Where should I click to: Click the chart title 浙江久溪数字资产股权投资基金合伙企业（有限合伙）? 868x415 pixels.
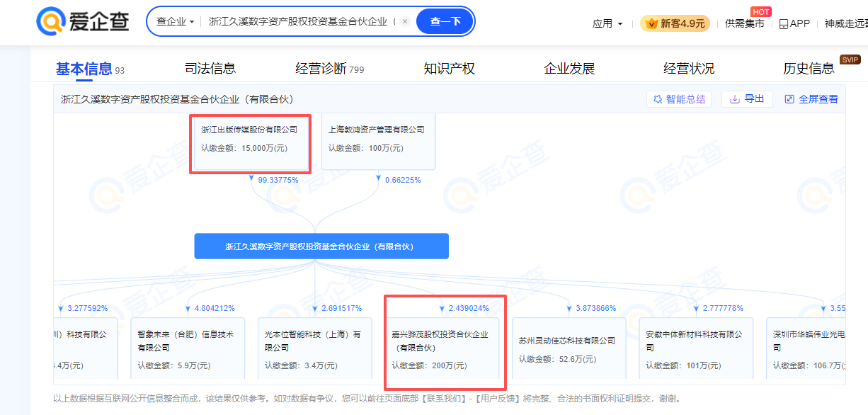(x=177, y=99)
